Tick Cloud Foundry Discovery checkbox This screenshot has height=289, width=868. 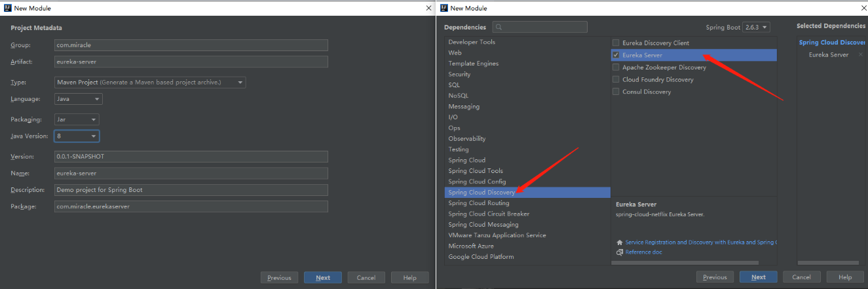coord(616,80)
